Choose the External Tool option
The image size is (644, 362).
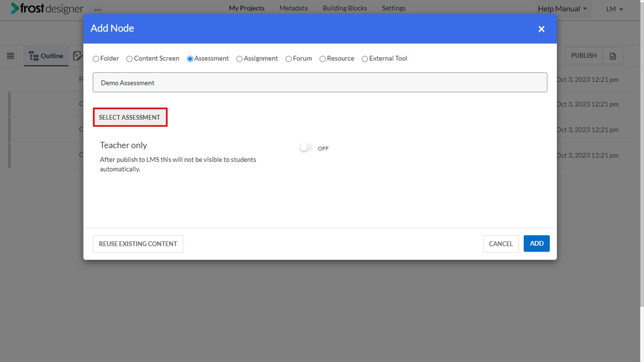(365, 59)
